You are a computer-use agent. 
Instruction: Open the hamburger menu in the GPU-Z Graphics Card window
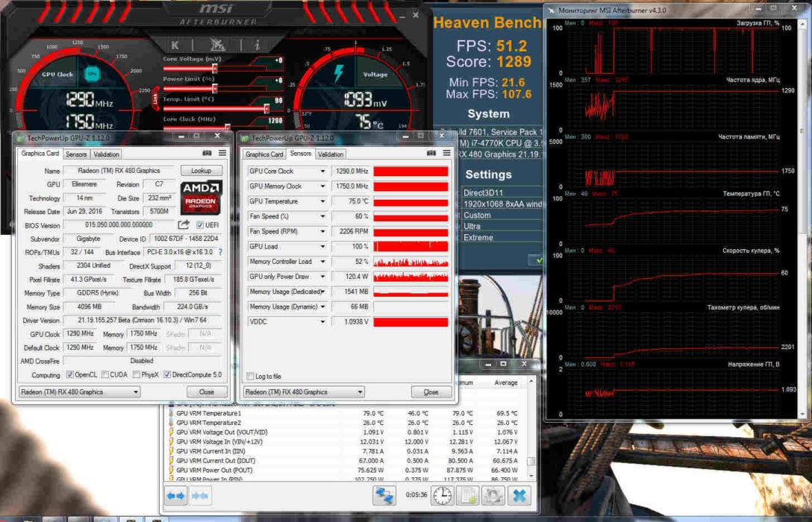click(222, 153)
